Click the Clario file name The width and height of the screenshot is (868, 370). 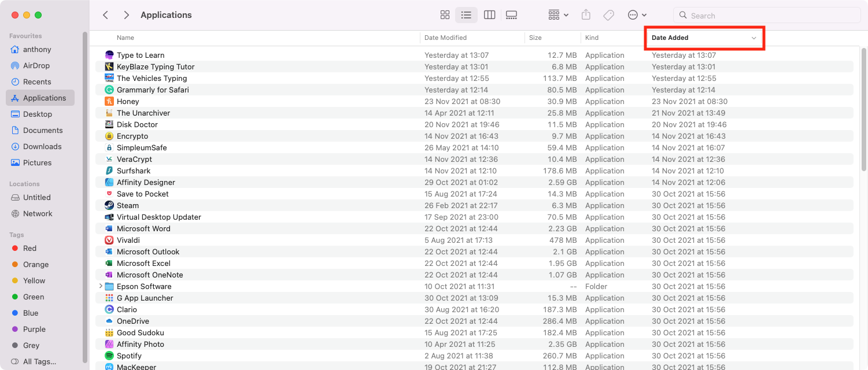tap(127, 309)
